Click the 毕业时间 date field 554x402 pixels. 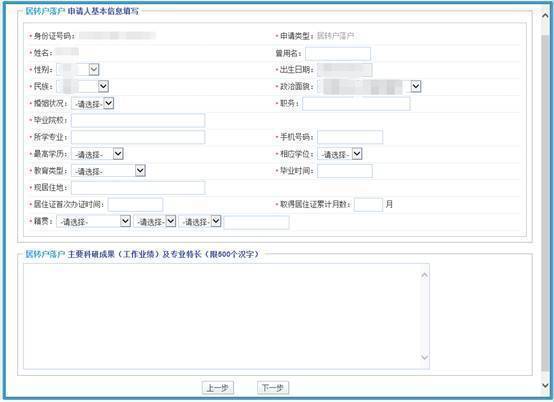click(x=345, y=171)
